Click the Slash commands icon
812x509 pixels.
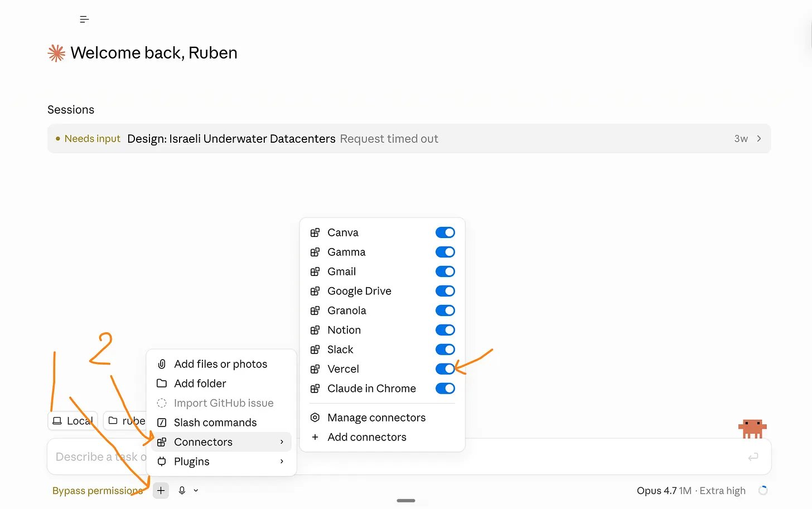pos(162,423)
